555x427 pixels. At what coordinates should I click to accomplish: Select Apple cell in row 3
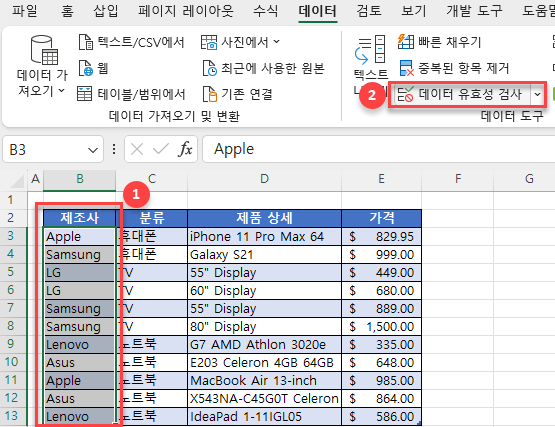80,237
